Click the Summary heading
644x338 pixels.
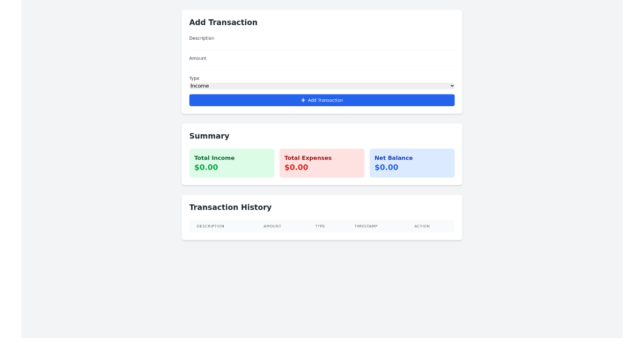click(209, 136)
